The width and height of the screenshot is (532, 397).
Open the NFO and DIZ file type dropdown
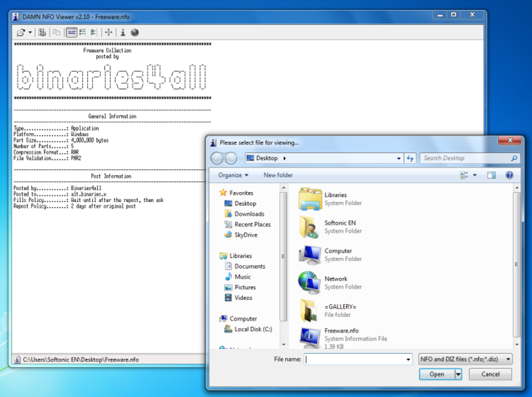(x=465, y=359)
